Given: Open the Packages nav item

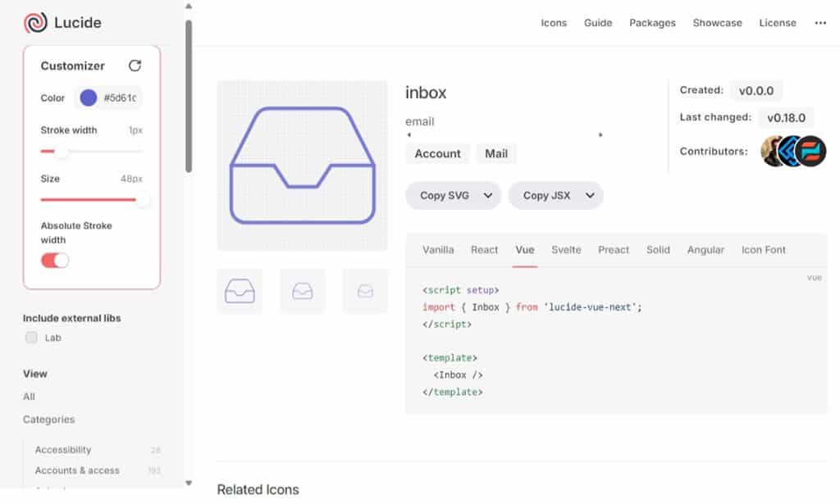Looking at the screenshot, I should tap(652, 23).
